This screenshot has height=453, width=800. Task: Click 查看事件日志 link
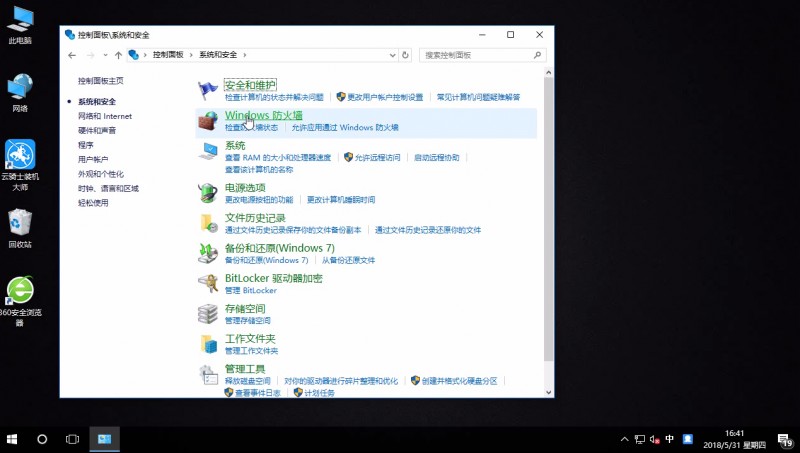(x=258, y=393)
